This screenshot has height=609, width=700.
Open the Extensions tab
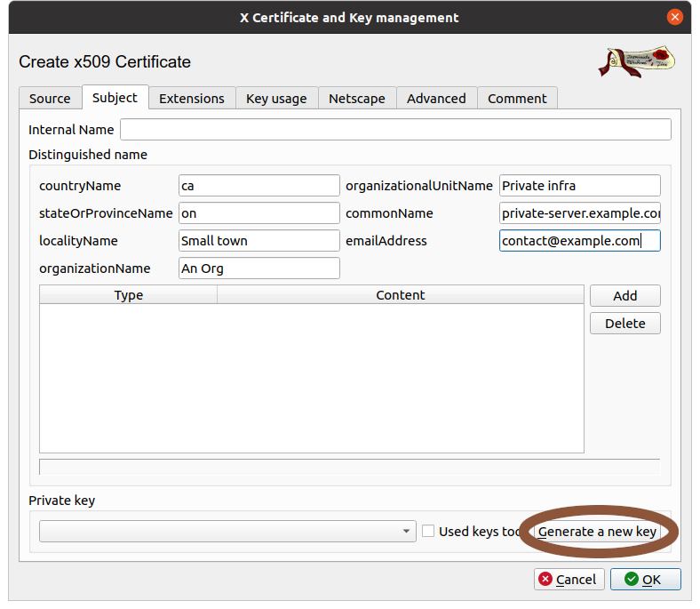tap(192, 98)
